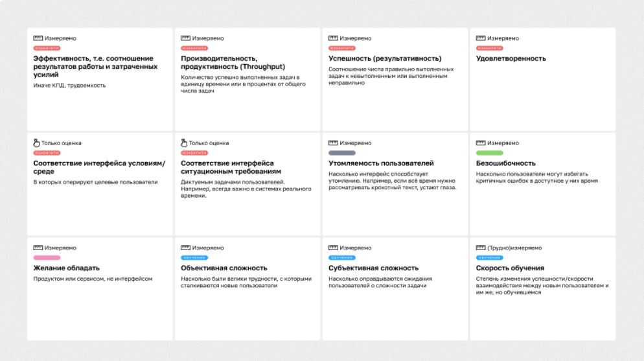644x361 pixels.
Task: Click the hand icon on the Соответствие интерфейса условиям/среде card
Action: (36, 143)
